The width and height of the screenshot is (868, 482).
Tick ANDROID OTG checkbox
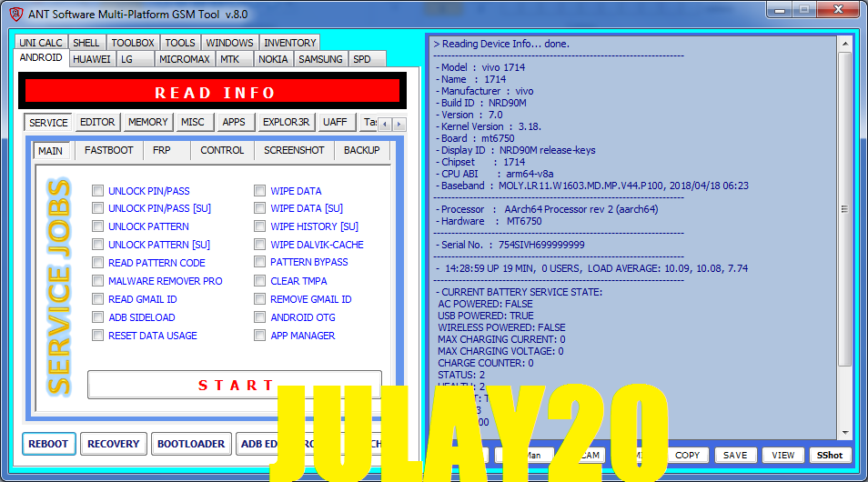tap(259, 317)
